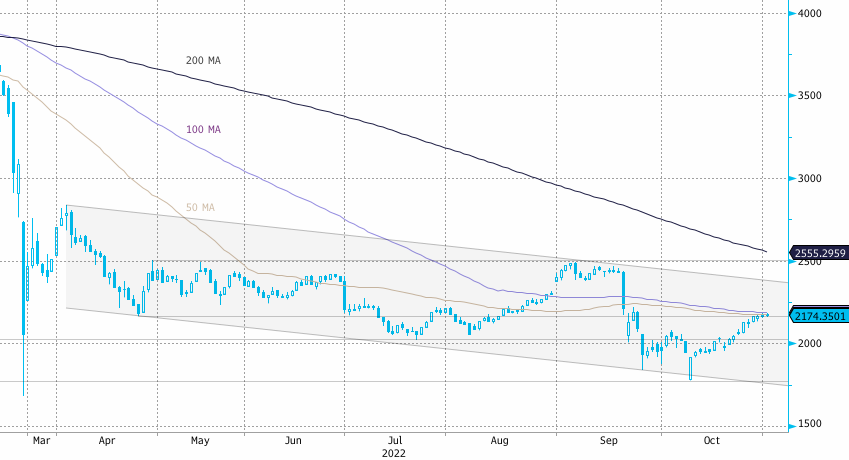Screen dimensions: 849x460
Task: Select Oct on the time axis
Action: [x=712, y=440]
